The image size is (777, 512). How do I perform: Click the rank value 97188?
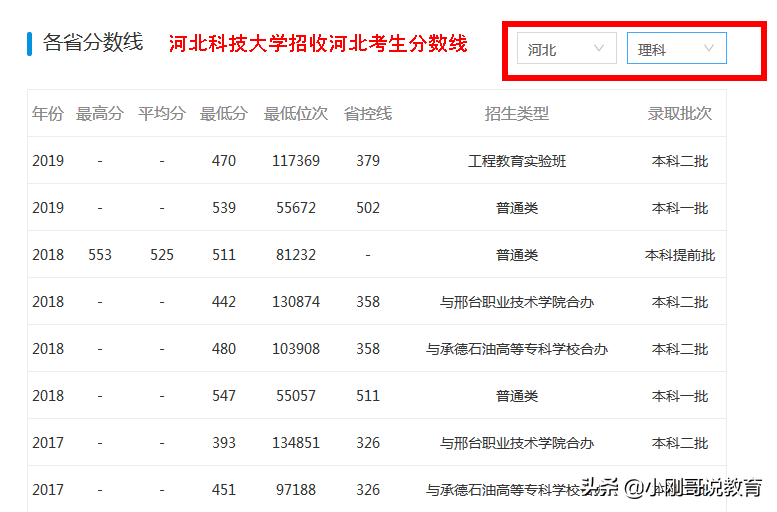pyautogui.click(x=295, y=490)
